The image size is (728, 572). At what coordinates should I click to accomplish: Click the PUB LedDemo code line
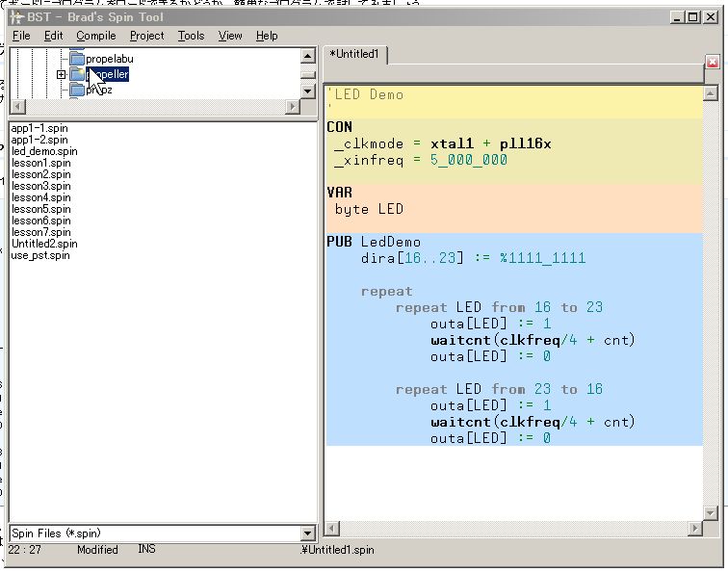pos(374,242)
